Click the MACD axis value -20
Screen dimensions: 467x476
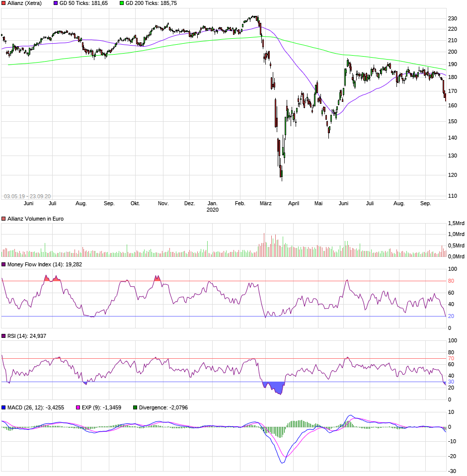click(x=452, y=457)
